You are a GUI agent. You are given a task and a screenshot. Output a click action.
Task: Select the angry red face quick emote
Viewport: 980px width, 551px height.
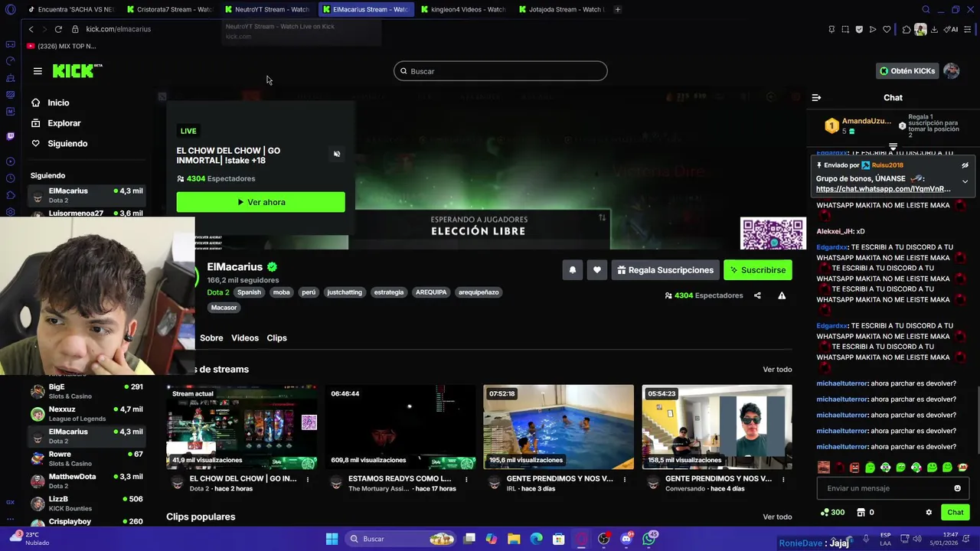pyautogui.click(x=854, y=468)
